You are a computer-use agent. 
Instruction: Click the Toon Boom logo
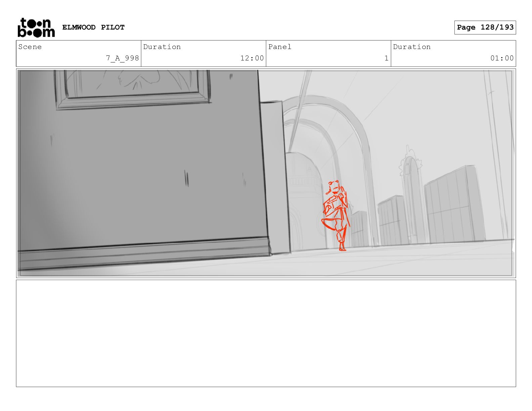click(36, 27)
